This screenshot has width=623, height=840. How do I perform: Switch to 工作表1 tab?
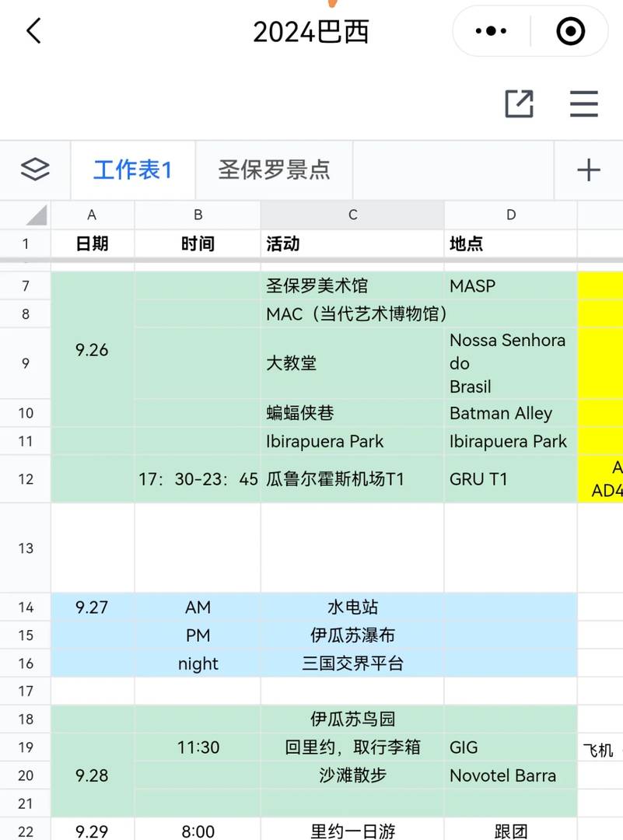pyautogui.click(x=132, y=170)
